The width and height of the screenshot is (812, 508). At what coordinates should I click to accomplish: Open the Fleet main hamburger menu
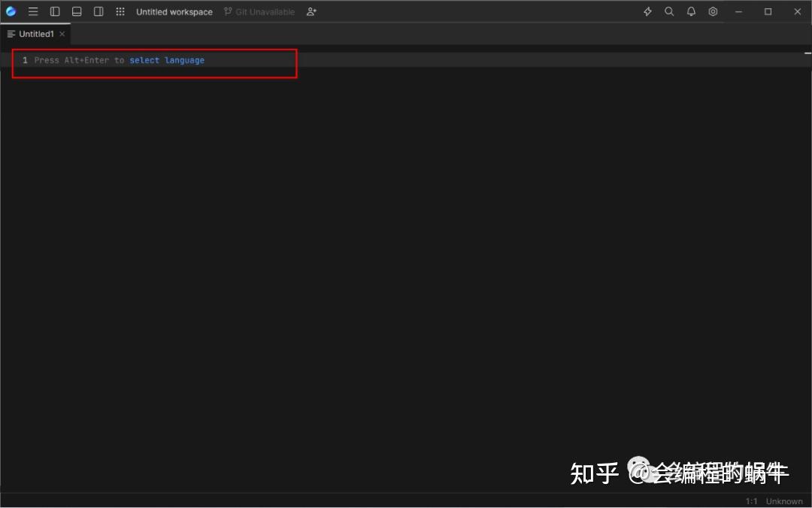click(x=32, y=11)
